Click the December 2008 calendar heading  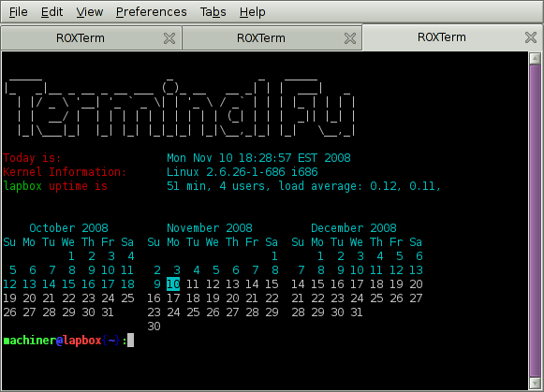tap(354, 228)
